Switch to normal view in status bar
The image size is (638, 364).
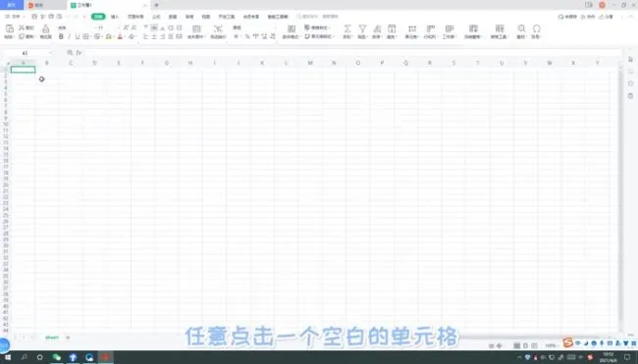(516, 345)
